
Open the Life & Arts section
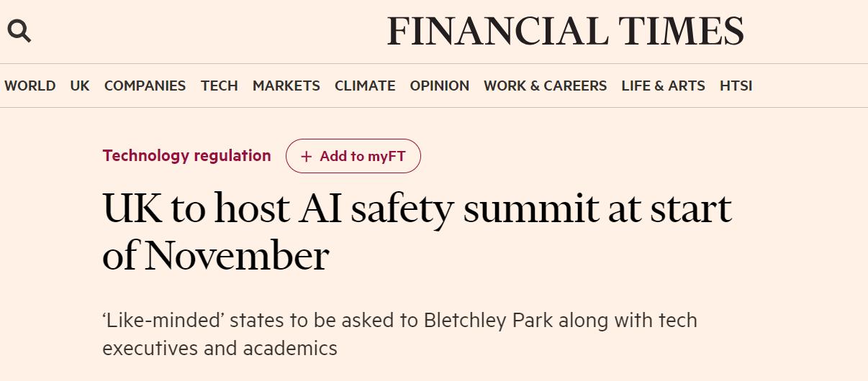(x=663, y=86)
